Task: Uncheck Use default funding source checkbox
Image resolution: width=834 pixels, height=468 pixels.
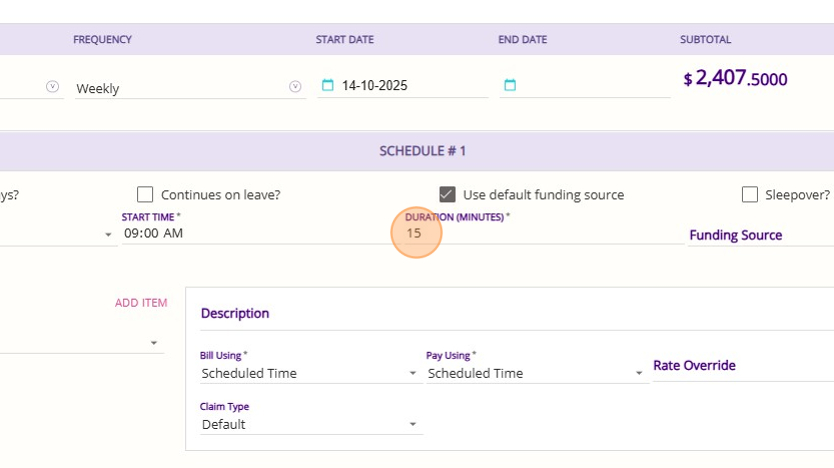Action: [x=448, y=195]
